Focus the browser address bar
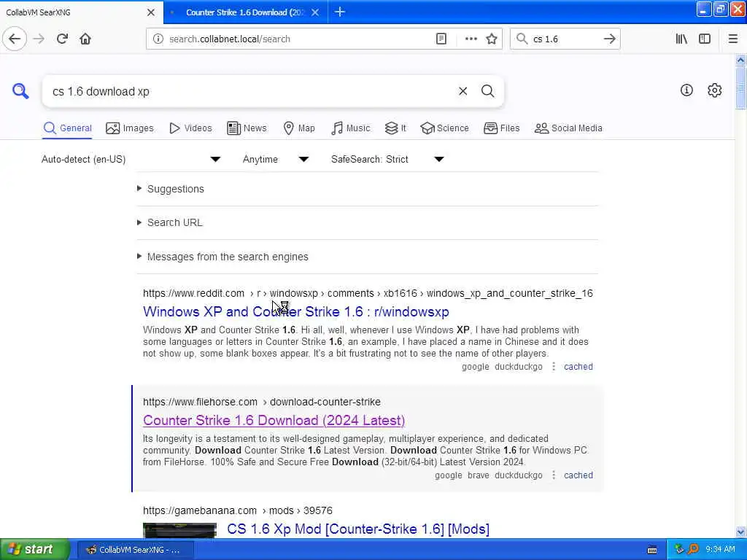Screen dimensions: 747x560 click(299, 39)
